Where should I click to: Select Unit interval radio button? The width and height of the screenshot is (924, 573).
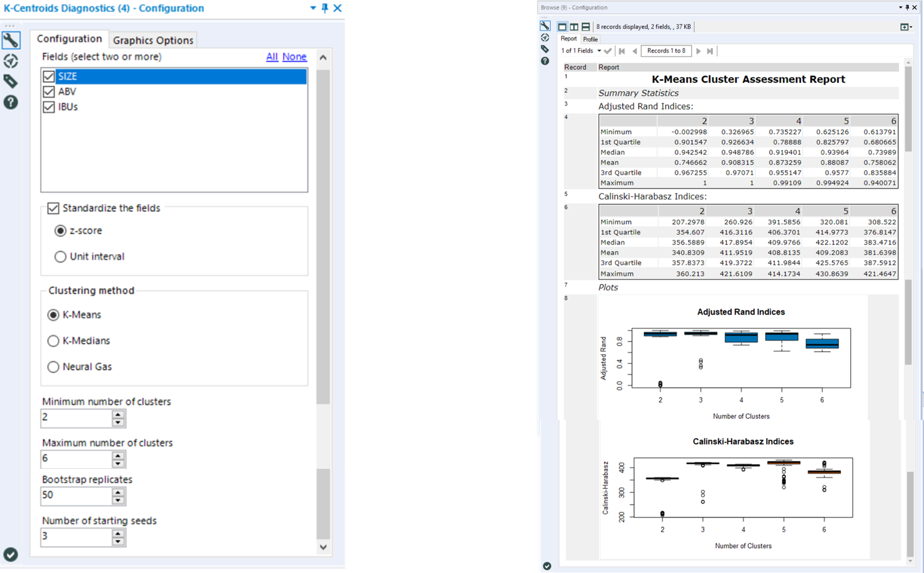pyautogui.click(x=60, y=256)
